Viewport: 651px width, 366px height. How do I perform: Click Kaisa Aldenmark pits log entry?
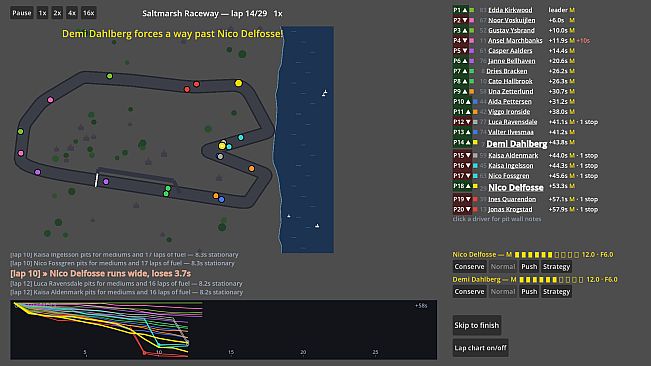127,292
